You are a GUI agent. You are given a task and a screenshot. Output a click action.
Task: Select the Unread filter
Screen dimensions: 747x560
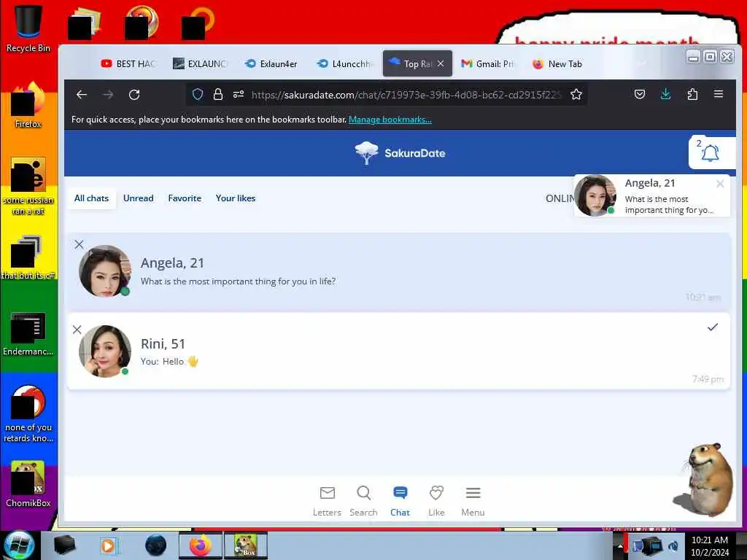coord(138,198)
